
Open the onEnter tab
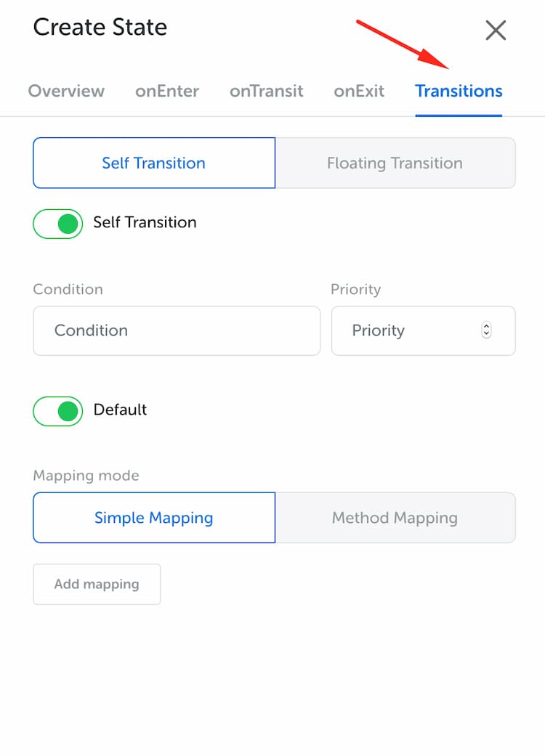tap(167, 91)
